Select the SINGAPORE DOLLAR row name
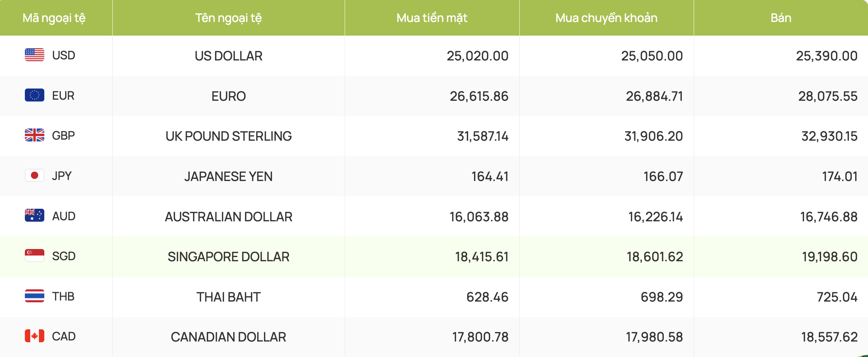Viewport: 868px width, 357px height. [228, 257]
